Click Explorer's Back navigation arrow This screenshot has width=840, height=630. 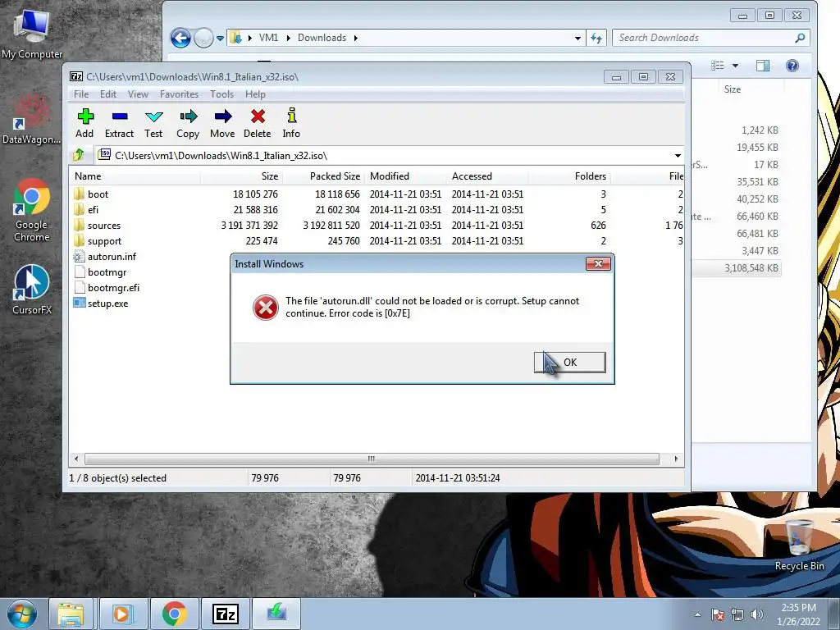pos(180,38)
